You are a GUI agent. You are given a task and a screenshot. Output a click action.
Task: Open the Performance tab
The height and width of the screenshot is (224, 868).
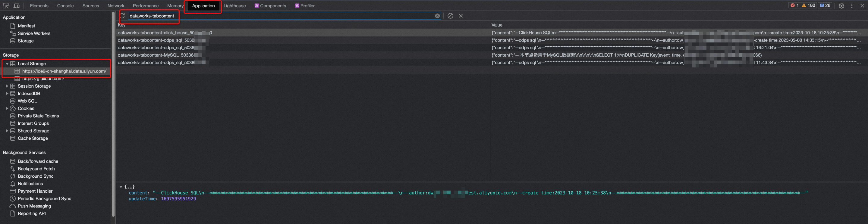(146, 6)
